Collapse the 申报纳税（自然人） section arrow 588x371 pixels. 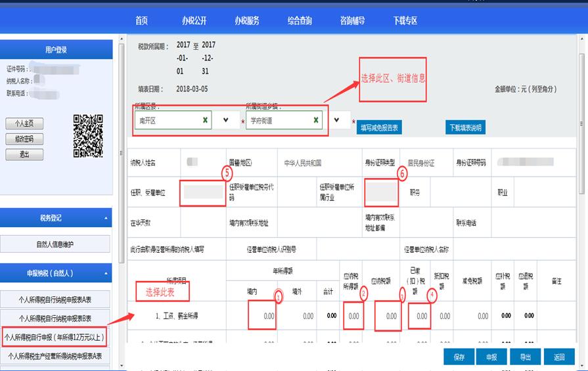[106, 273]
